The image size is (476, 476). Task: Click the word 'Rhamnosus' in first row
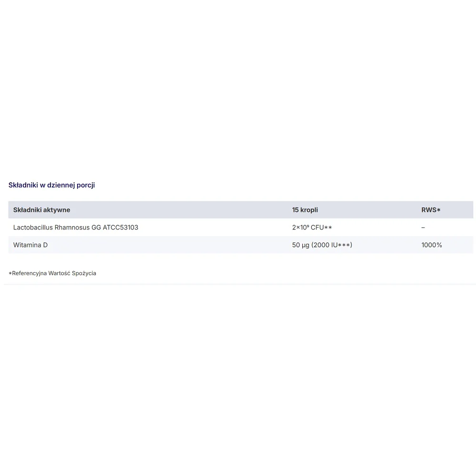(72, 228)
